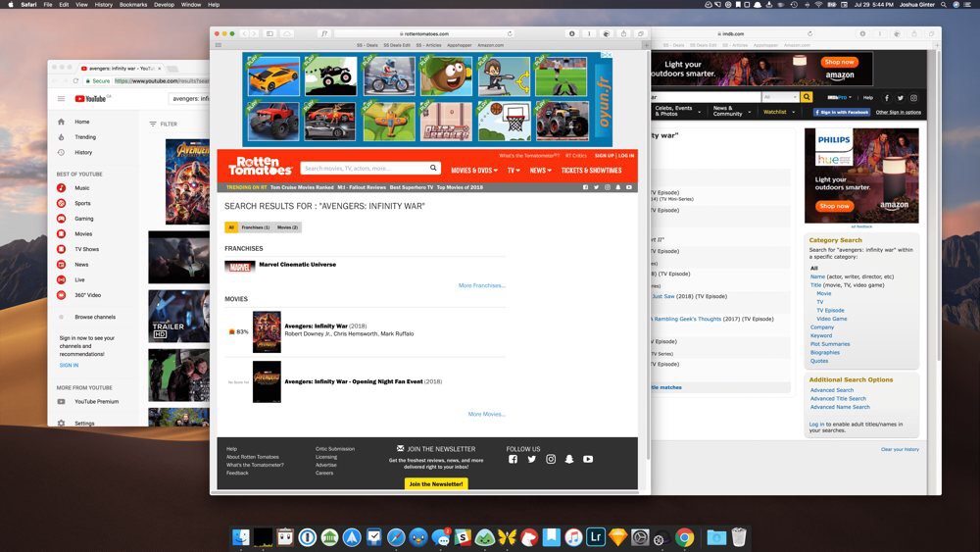
Task: Open Opening Night Fan Event poster thumbnail
Action: pos(267,381)
